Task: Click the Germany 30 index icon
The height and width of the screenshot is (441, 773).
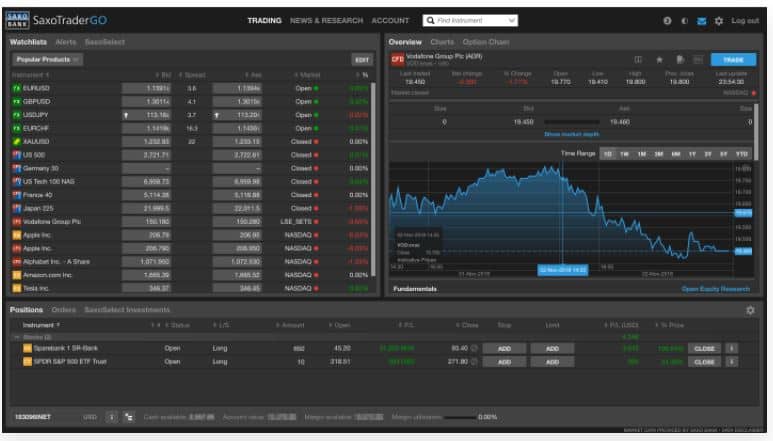Action: pyautogui.click(x=17, y=168)
